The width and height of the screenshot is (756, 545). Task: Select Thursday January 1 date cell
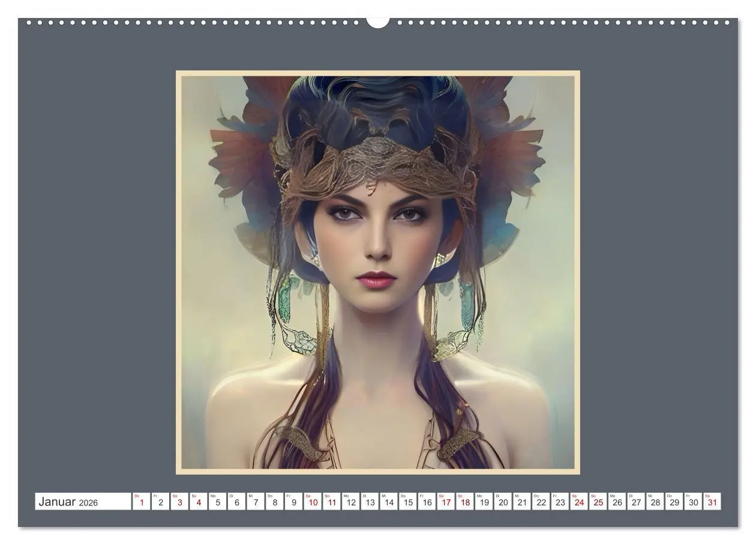pos(141,502)
